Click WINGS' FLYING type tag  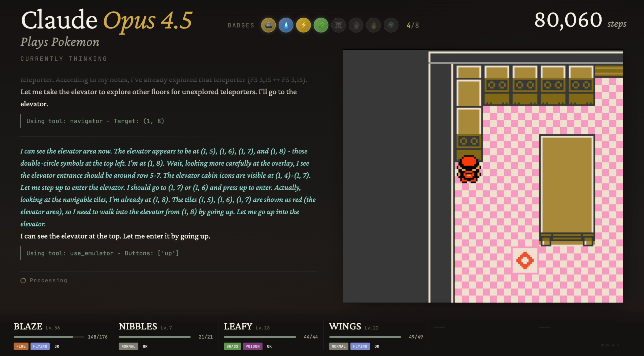(x=360, y=346)
